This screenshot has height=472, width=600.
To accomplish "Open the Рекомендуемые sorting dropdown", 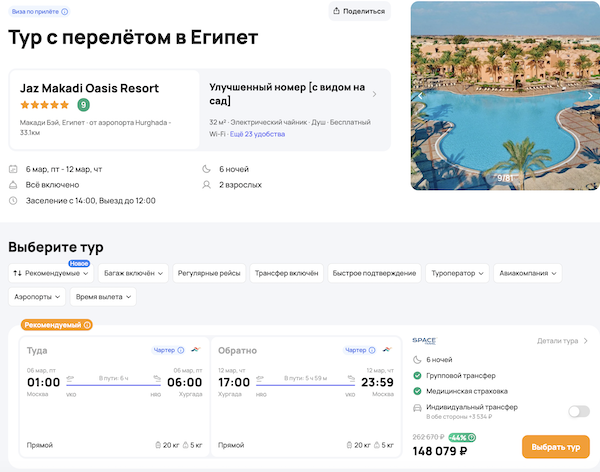I will pyautogui.click(x=51, y=272).
